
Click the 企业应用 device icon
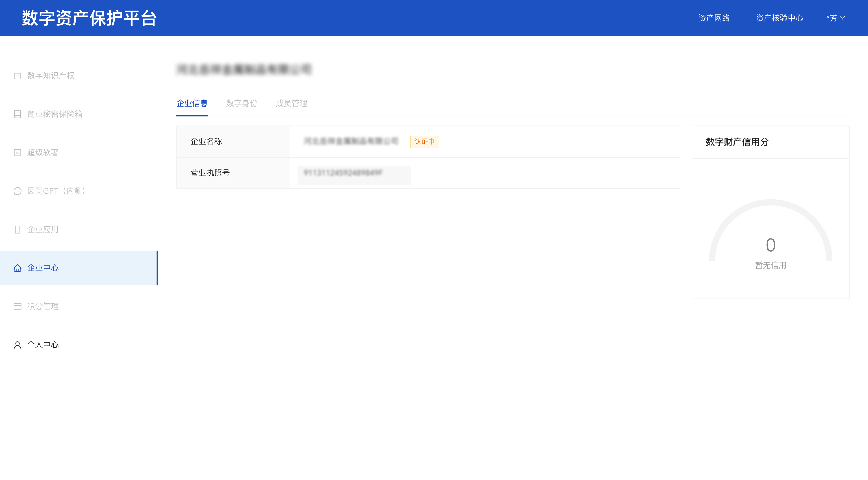18,230
